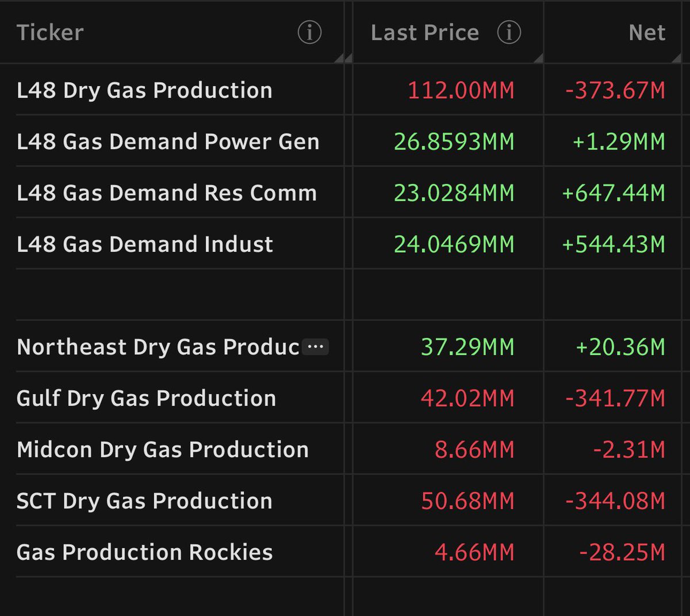Viewport: 690px width, 616px height.
Task: Click the -2.31M net change value
Action: click(629, 449)
